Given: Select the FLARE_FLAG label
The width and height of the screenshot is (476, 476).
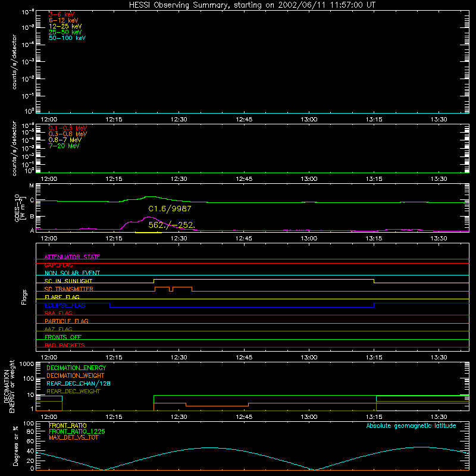Looking at the screenshot, I should [62, 297].
